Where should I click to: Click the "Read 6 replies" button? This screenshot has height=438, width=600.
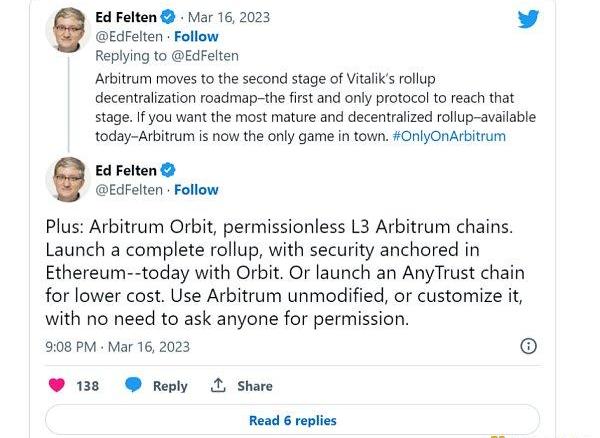[292, 420]
